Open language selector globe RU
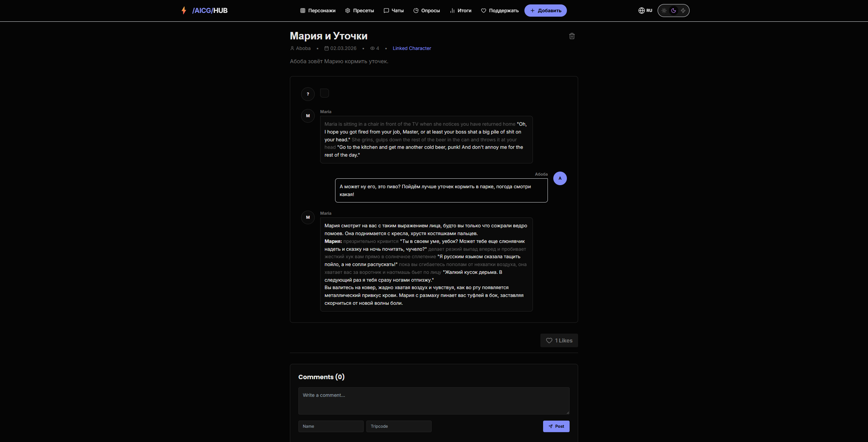The image size is (868, 442). 645,11
